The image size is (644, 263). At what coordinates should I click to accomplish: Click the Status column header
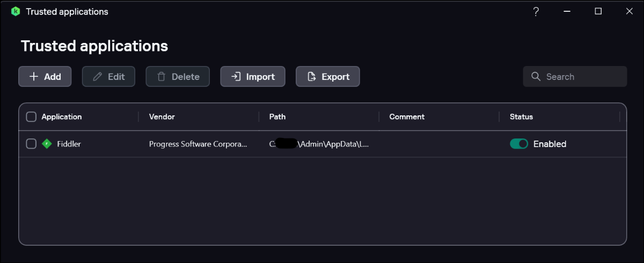tap(521, 116)
